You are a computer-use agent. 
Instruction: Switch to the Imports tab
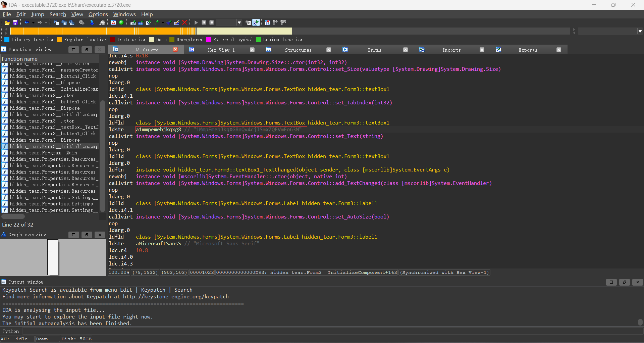click(x=451, y=50)
